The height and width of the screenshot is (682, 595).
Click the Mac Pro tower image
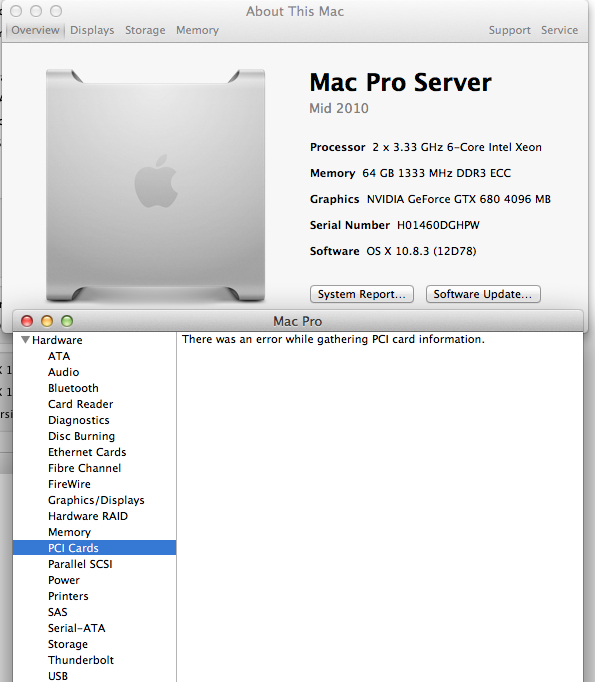point(156,185)
